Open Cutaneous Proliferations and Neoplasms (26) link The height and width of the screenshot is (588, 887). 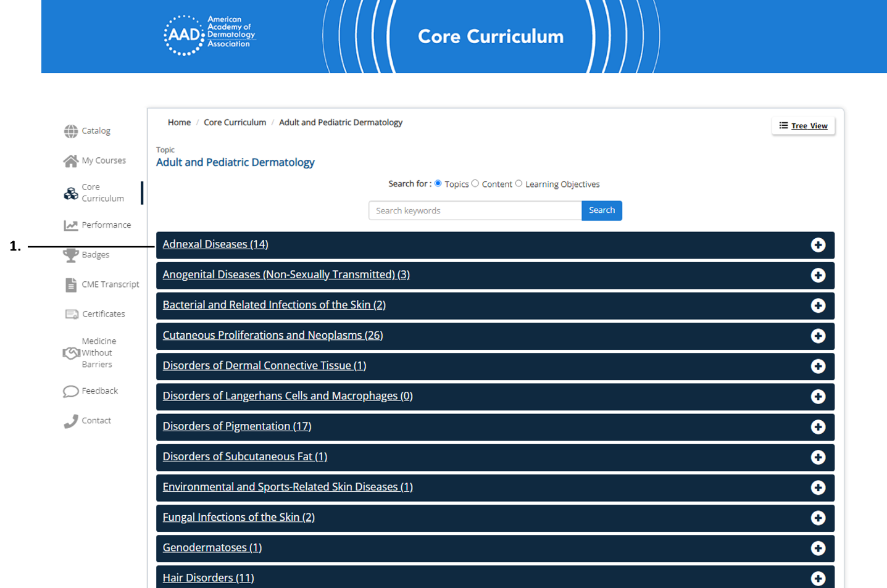point(273,335)
